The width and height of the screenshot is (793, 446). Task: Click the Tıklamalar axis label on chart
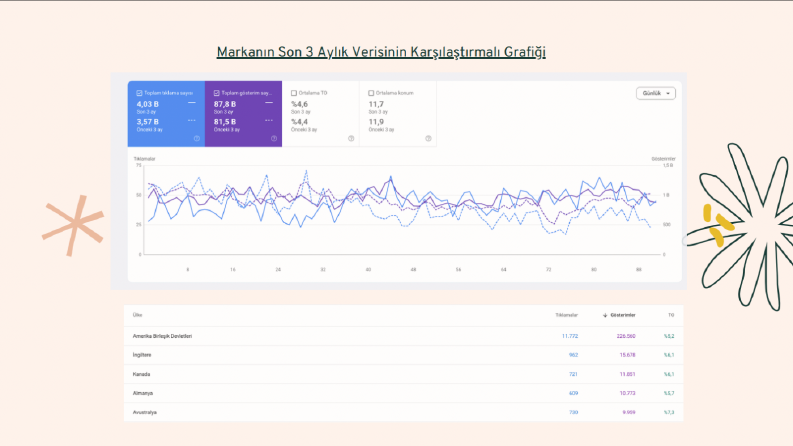(144, 159)
